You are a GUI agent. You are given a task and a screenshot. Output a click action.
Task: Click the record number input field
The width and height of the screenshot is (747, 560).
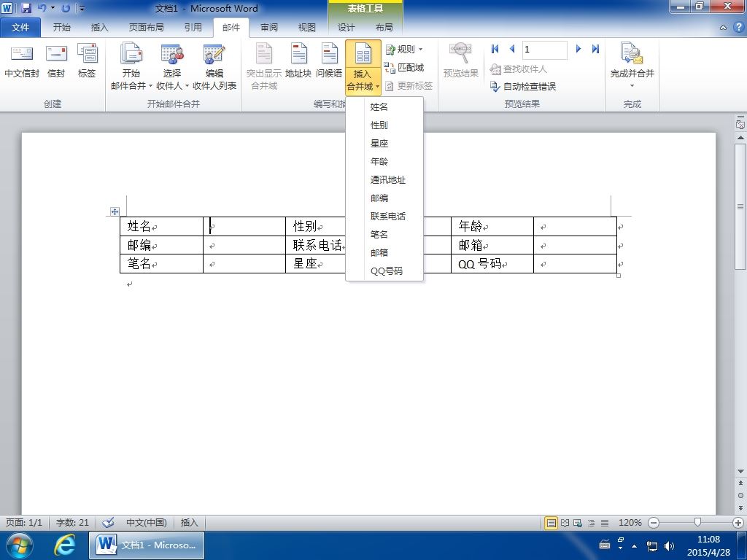544,50
